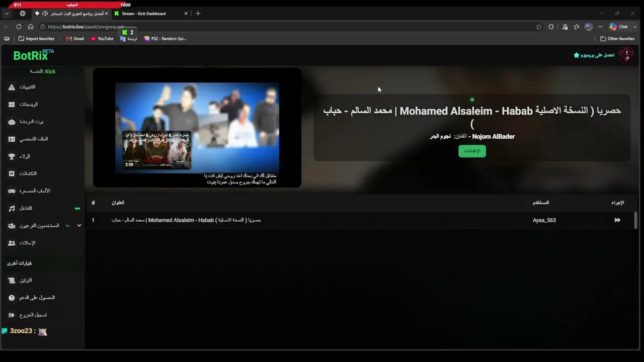Click the المستخدم column header

(541, 203)
